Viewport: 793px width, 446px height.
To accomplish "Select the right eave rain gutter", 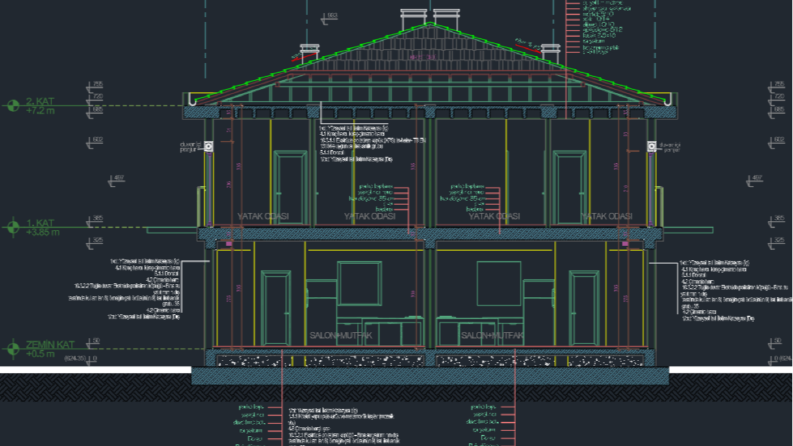I will click(x=668, y=100).
